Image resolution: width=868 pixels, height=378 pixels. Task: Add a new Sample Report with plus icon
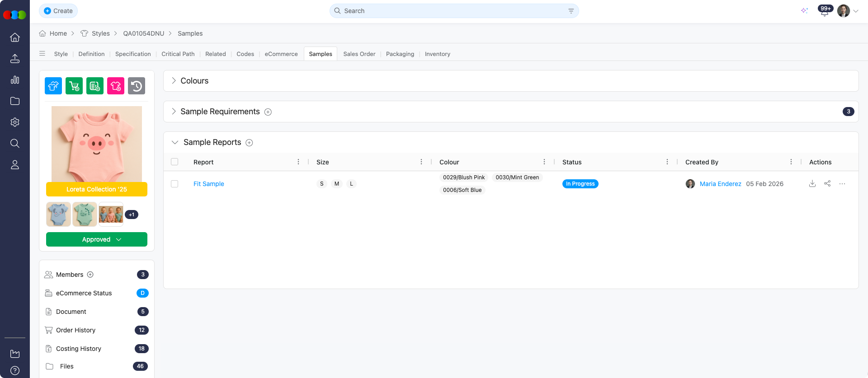[249, 143]
